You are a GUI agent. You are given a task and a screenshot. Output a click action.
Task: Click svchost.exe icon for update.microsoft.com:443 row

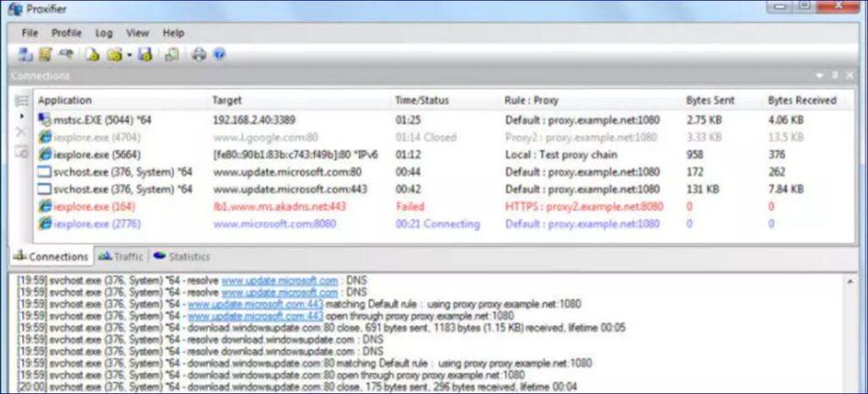pyautogui.click(x=44, y=189)
